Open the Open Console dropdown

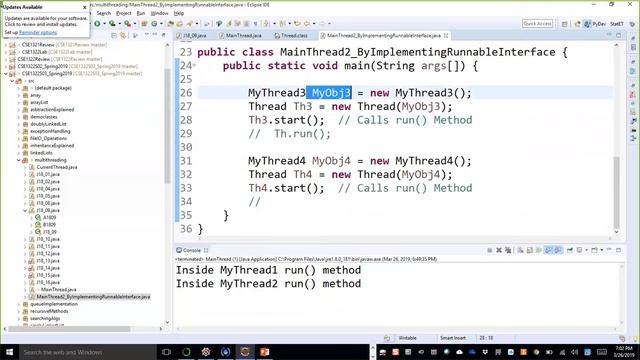point(601,250)
